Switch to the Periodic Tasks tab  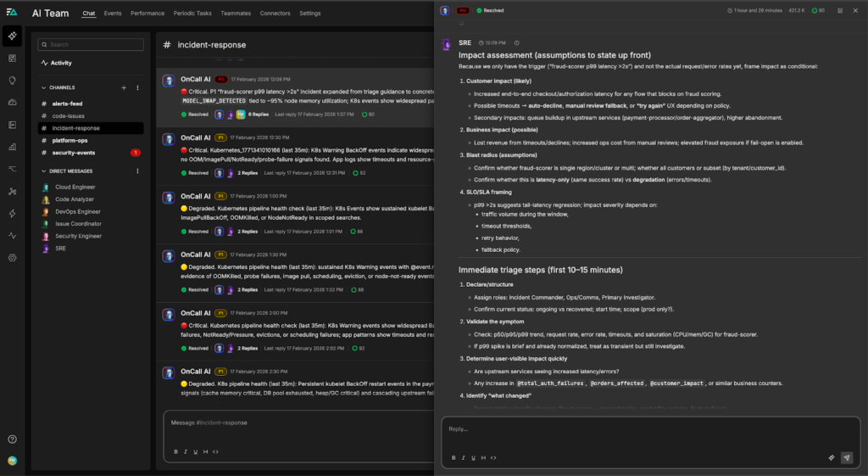[192, 14]
